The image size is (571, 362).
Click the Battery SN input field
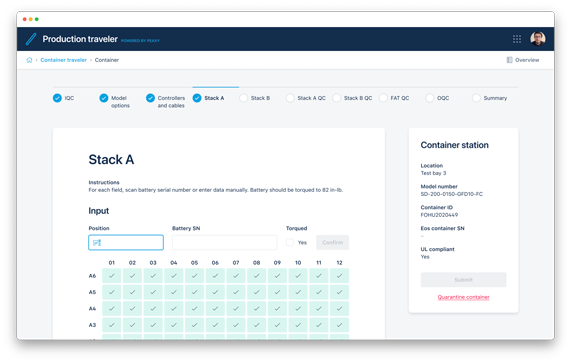[224, 243]
